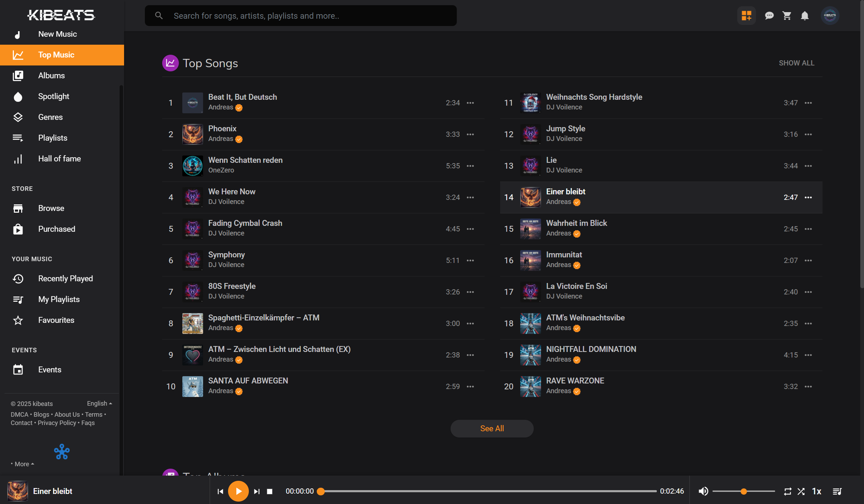Toggle shuffle mode in player
Viewport: 864px width, 504px height.
[801, 491]
